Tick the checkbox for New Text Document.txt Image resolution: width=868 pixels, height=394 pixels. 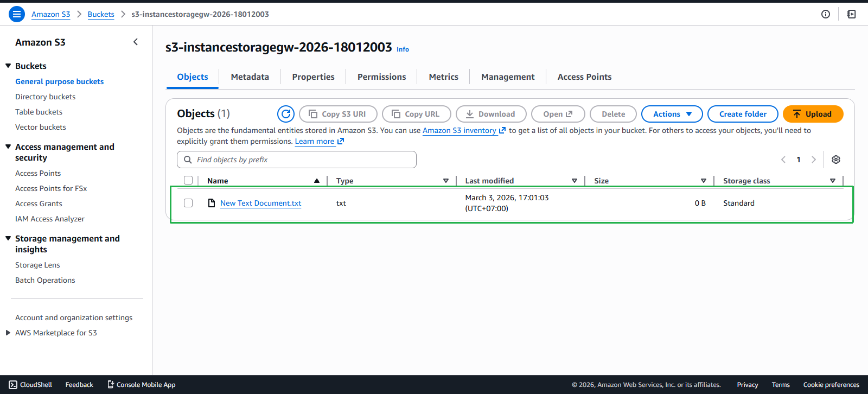tap(188, 203)
